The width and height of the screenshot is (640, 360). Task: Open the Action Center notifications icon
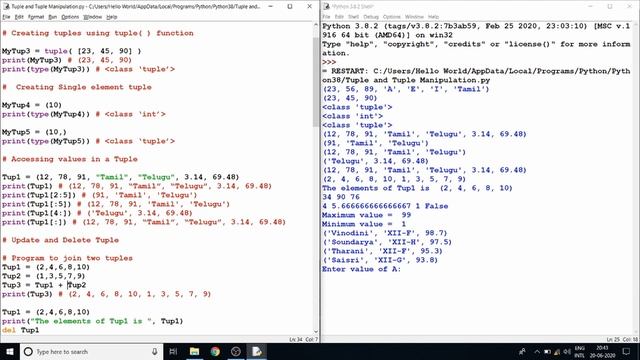[x=626, y=351]
